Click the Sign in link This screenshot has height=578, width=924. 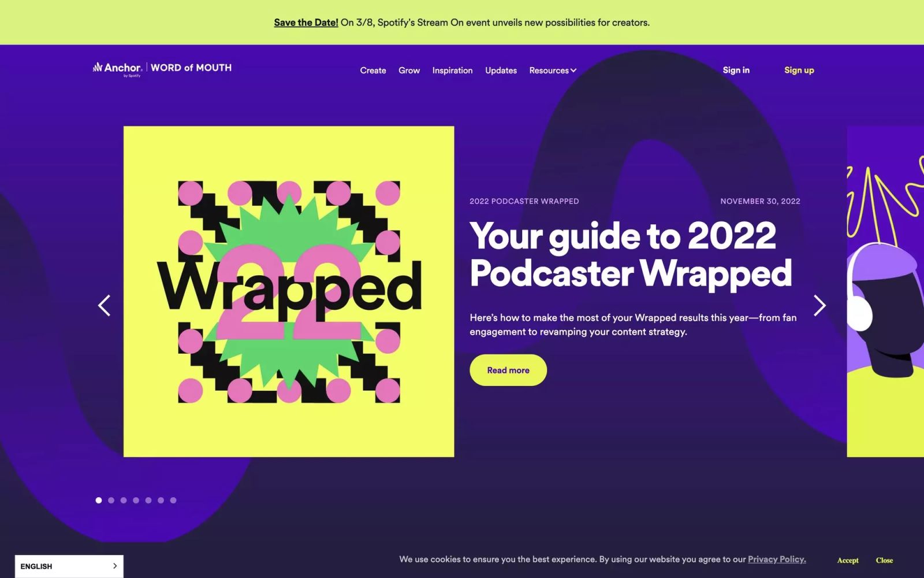click(736, 70)
